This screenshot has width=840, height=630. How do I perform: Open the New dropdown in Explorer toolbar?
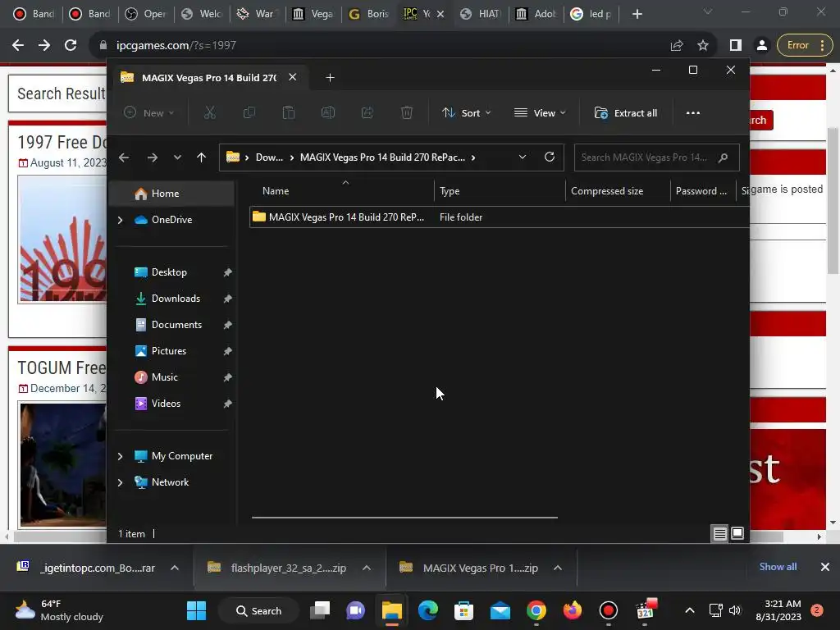[149, 113]
